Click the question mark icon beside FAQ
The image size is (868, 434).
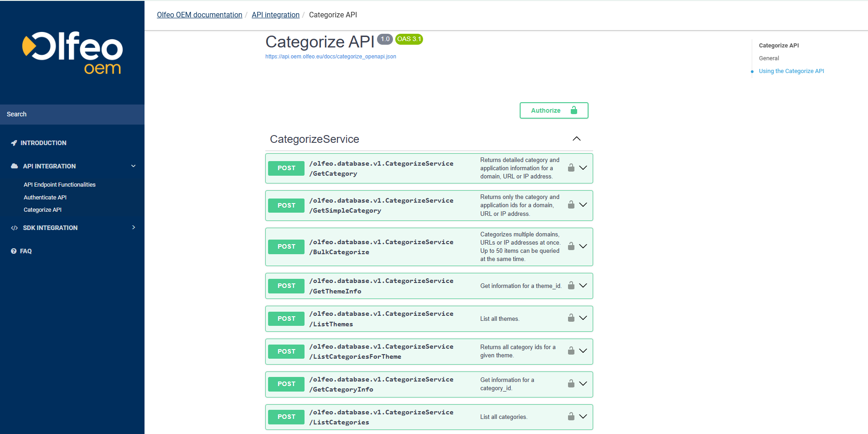14,251
